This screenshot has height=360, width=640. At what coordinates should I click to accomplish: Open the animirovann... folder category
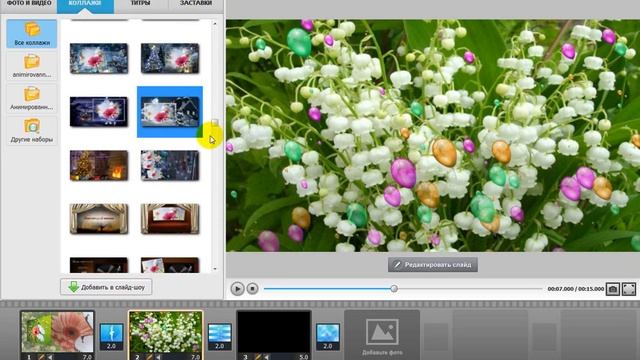coord(31,66)
